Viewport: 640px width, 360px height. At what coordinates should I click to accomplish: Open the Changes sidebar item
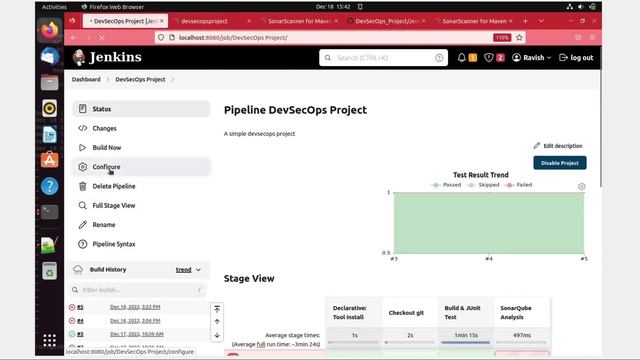(141, 128)
